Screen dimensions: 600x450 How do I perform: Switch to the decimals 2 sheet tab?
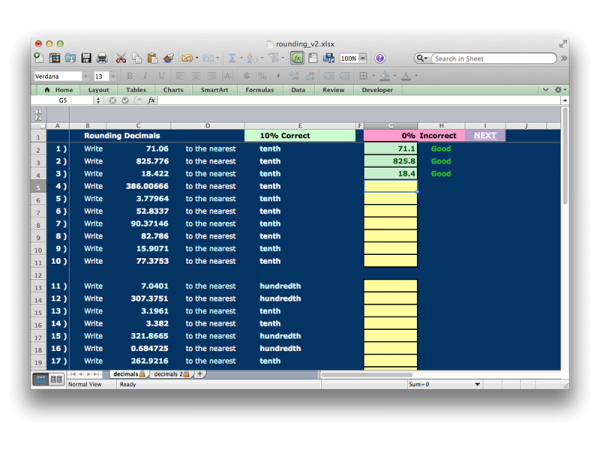click(x=171, y=374)
